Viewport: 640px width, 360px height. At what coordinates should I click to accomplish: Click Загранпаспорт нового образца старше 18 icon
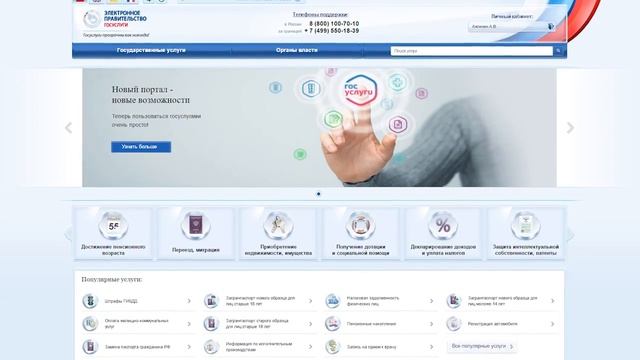(x=211, y=301)
